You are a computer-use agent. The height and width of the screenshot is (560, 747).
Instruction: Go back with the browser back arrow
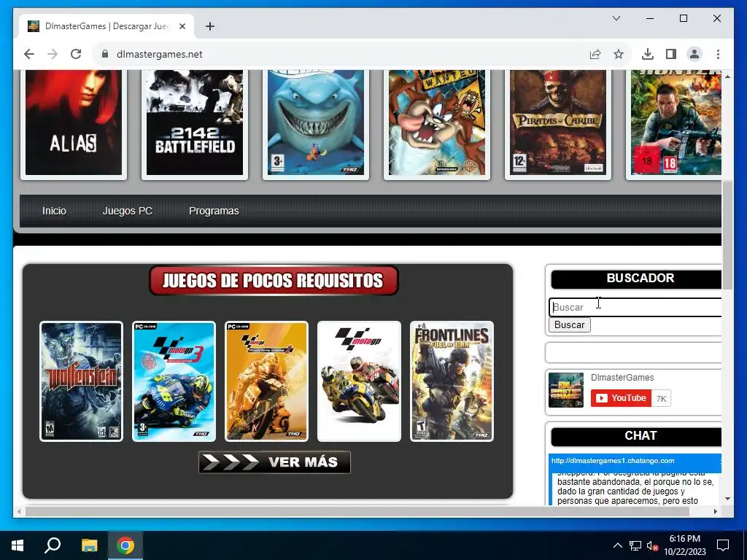[29, 54]
